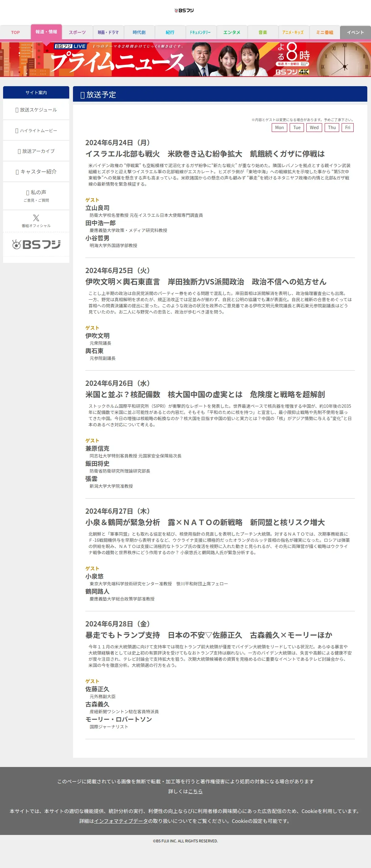Jump to Fri schedule button
Image resolution: width=371 pixels, height=868 pixels.
pos(348,127)
